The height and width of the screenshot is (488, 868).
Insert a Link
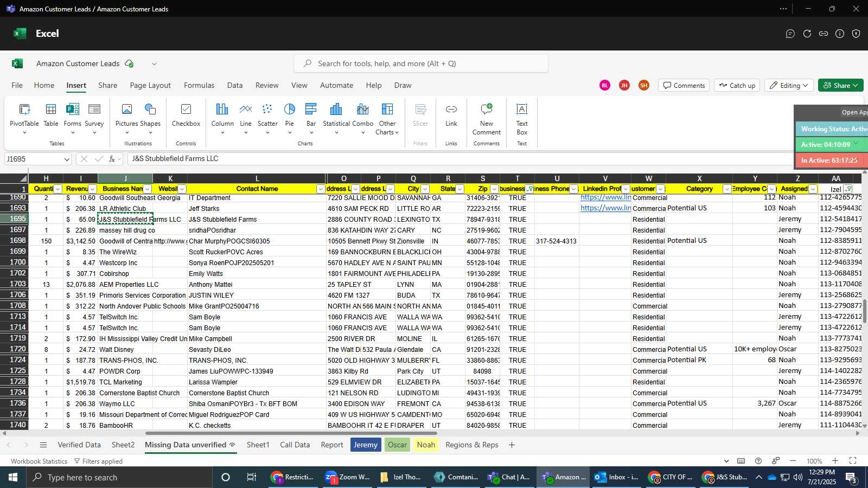[x=451, y=115]
